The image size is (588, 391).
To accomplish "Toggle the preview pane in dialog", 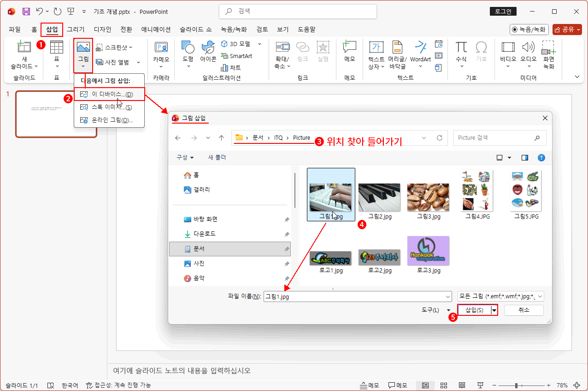I will tap(525, 158).
